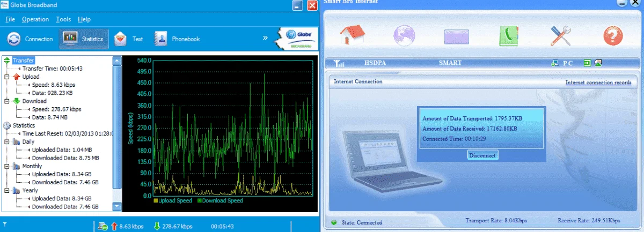Click the connection status icon in status bar
Viewport: 644px width, 232px height.
pos(103,226)
